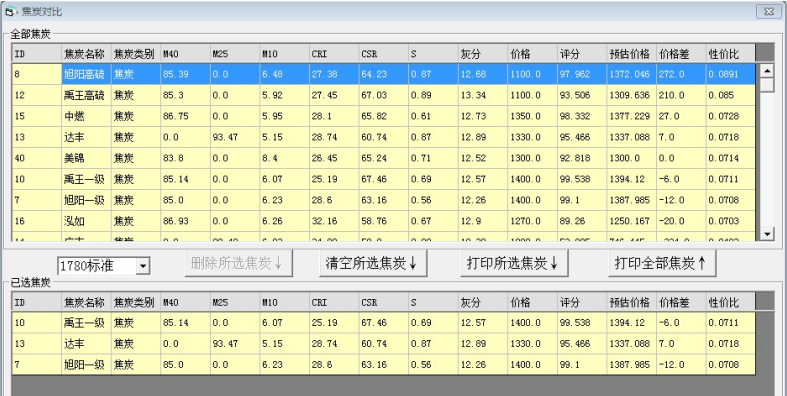Click ID cell 15 in the top table
The image size is (787, 396).
tap(37, 116)
